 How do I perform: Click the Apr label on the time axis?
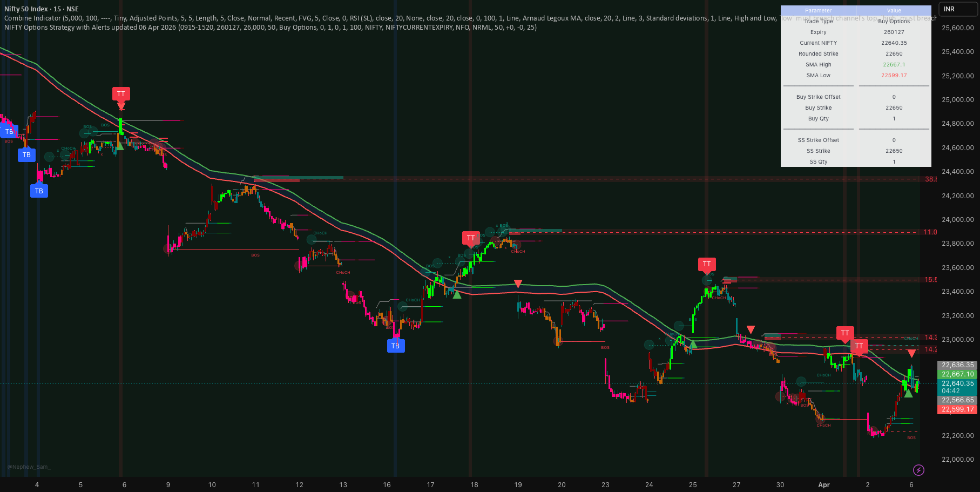click(823, 485)
